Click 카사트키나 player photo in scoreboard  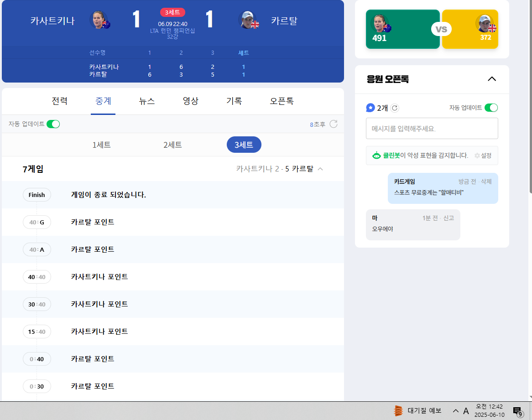pyautogui.click(x=99, y=20)
